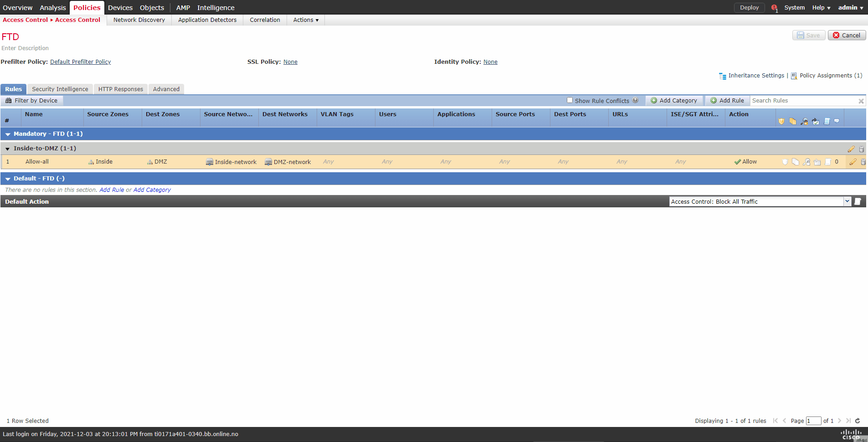The image size is (868, 442).
Task: Open the Objects menu
Action: pyautogui.click(x=152, y=8)
